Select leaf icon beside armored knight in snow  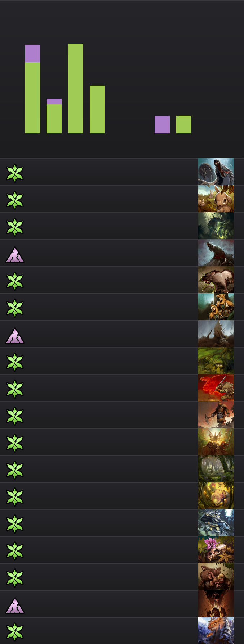coord(15,524)
